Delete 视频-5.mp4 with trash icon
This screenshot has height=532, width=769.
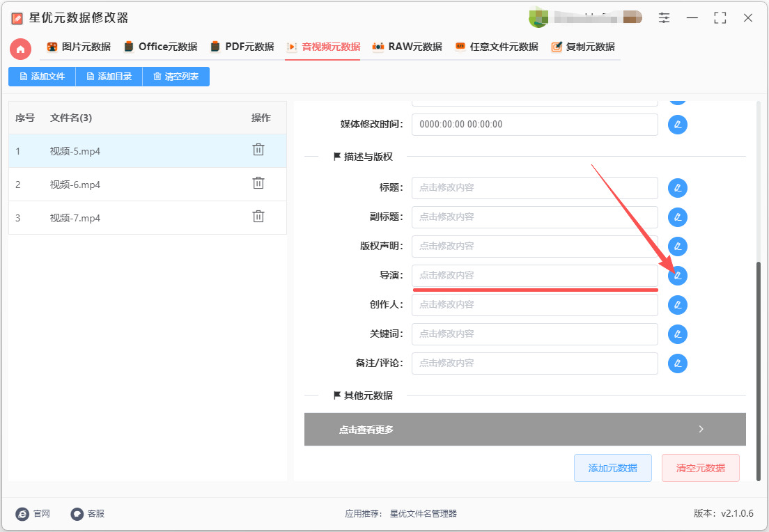(x=258, y=150)
